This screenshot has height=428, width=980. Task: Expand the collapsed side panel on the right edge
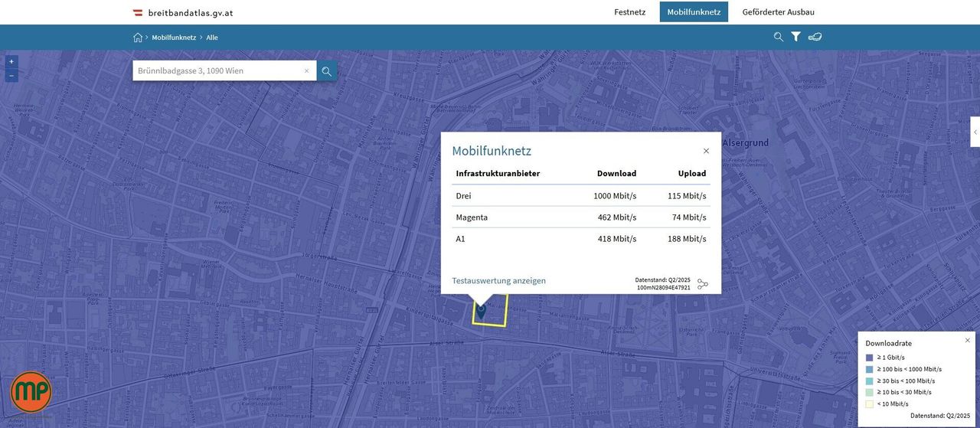coord(975,132)
